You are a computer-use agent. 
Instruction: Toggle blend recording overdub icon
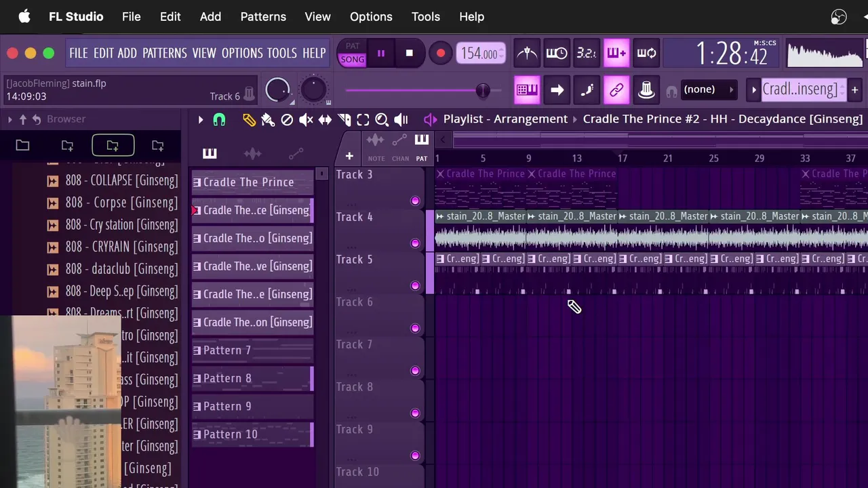coord(616,53)
